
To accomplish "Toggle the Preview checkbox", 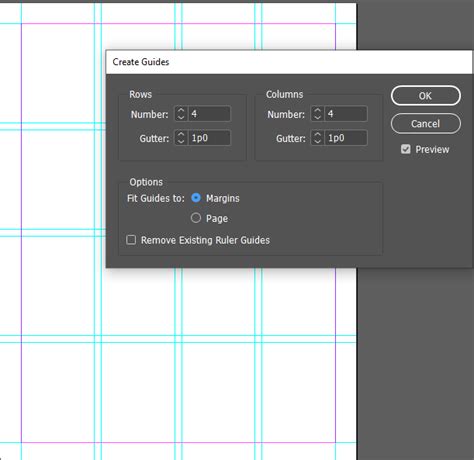I will coord(406,149).
